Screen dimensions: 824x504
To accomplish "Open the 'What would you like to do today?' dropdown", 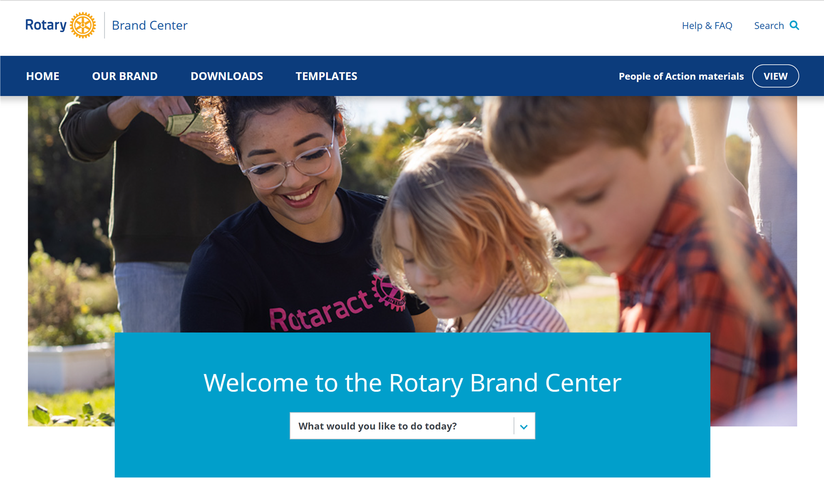I will click(x=412, y=426).
